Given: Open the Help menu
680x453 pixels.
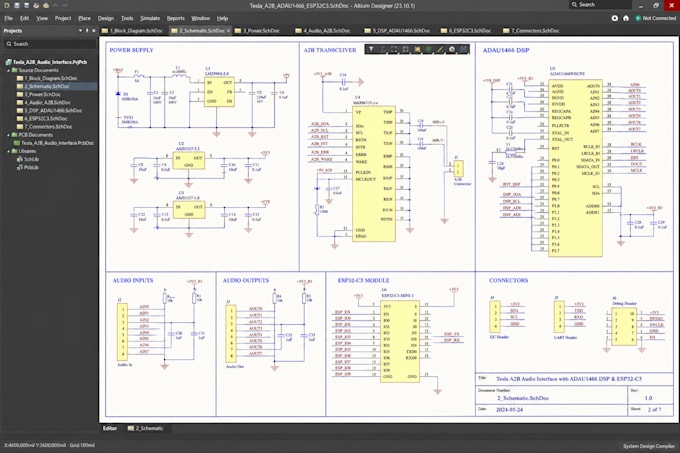Looking at the screenshot, I should point(222,18).
